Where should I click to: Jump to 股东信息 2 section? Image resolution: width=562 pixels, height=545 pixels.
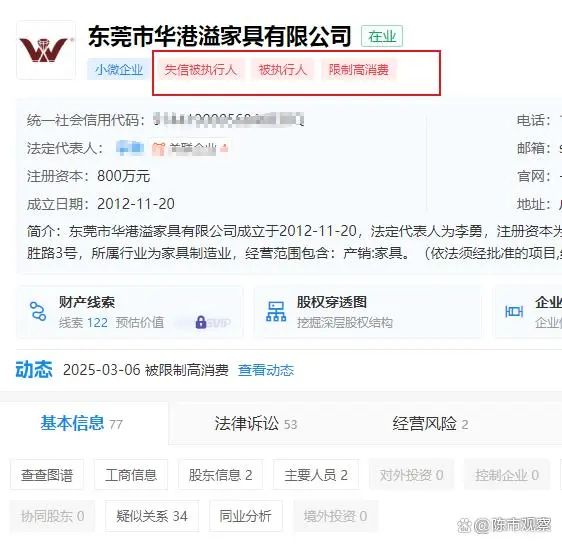click(220, 475)
